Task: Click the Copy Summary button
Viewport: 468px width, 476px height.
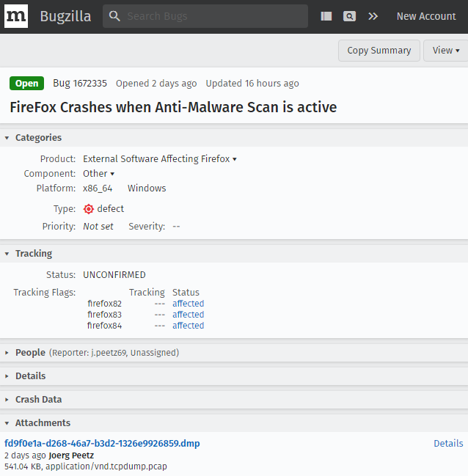Action: coord(379,51)
